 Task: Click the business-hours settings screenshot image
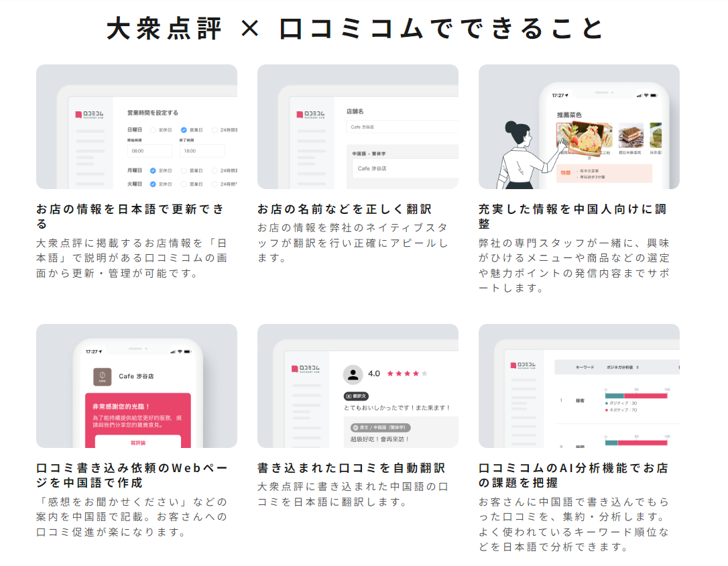click(137, 127)
